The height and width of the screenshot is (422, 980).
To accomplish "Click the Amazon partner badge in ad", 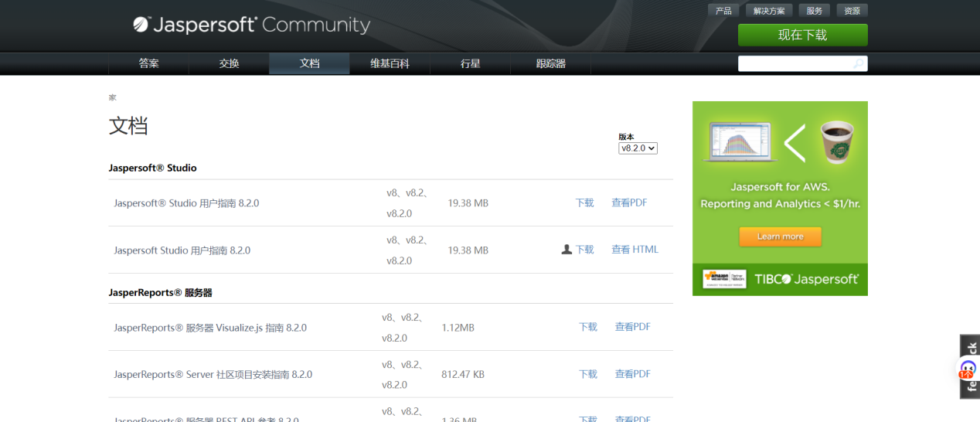I will click(x=724, y=279).
